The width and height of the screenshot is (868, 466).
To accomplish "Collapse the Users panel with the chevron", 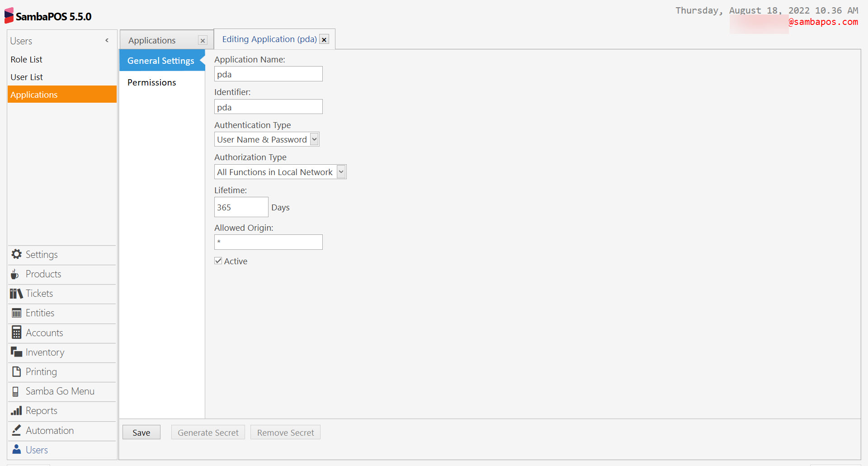I will pyautogui.click(x=107, y=40).
